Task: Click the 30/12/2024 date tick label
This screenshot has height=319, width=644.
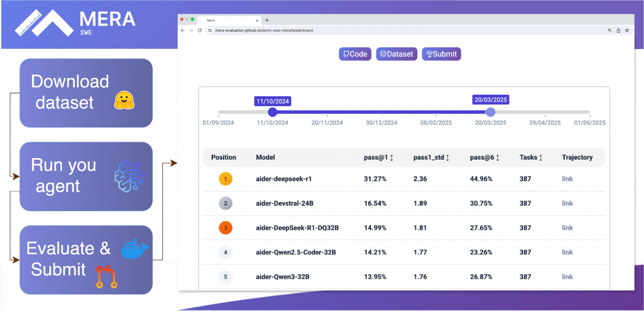Action: pyautogui.click(x=381, y=123)
